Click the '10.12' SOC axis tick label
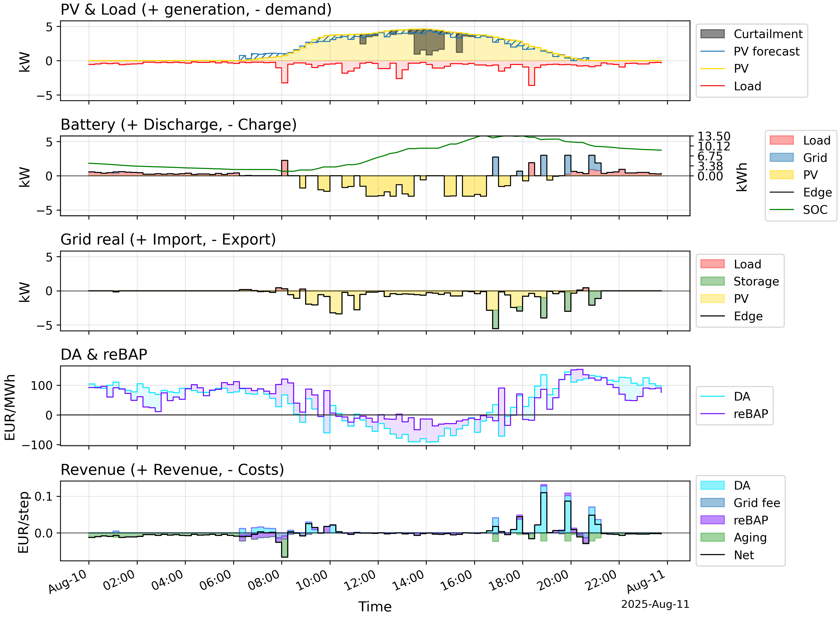Screen dimensions: 840x617 714,146
